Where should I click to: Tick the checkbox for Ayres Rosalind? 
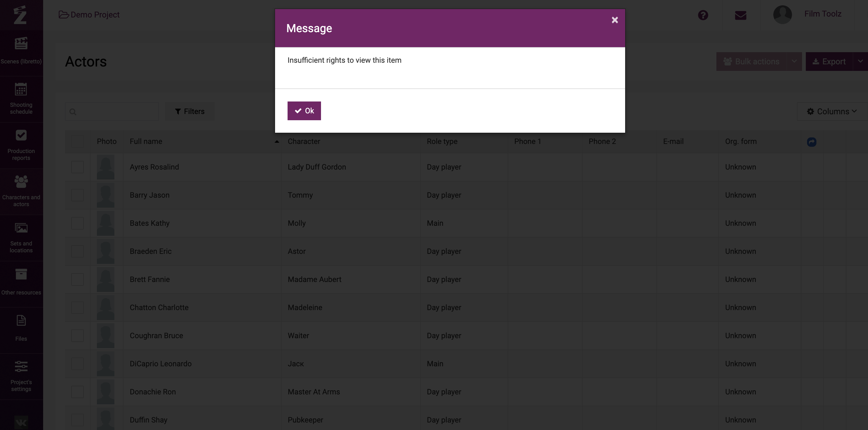pyautogui.click(x=78, y=167)
